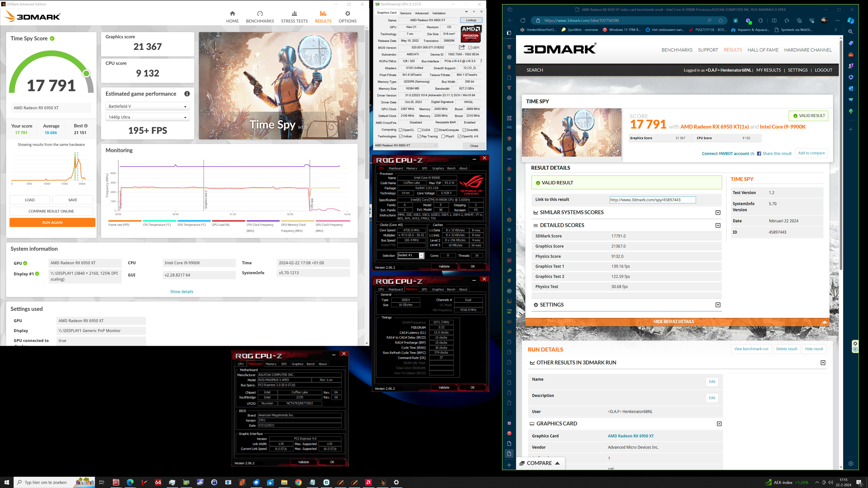868x488 pixels.
Task: Click COMPARE RESULT ONLINE button
Action: click(51, 211)
